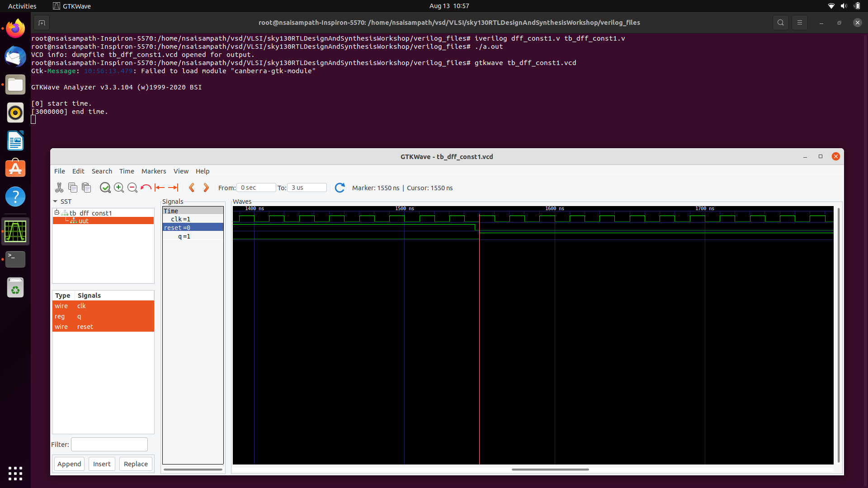Zoom in on the waveform
Image resolution: width=868 pixels, height=488 pixels.
(119, 188)
